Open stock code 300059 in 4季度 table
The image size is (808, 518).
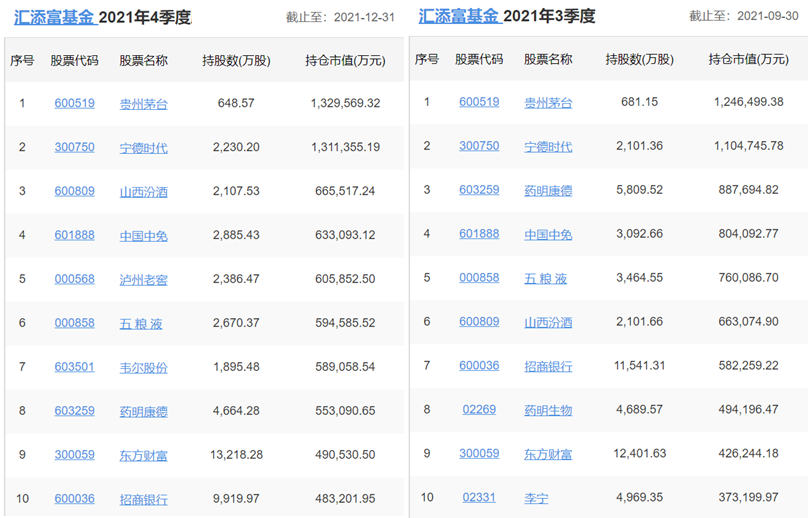pos(75,455)
